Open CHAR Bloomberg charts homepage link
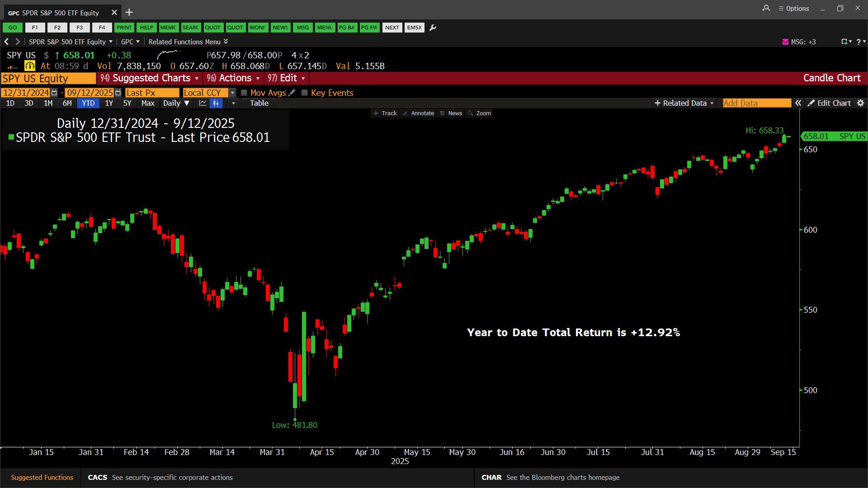 (x=550, y=478)
